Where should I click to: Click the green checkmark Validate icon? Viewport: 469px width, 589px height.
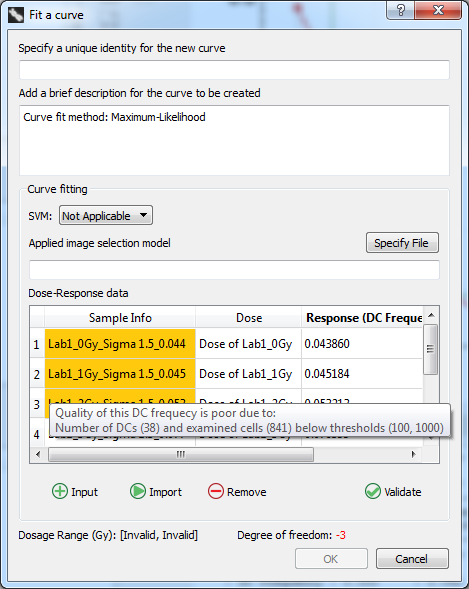point(373,491)
